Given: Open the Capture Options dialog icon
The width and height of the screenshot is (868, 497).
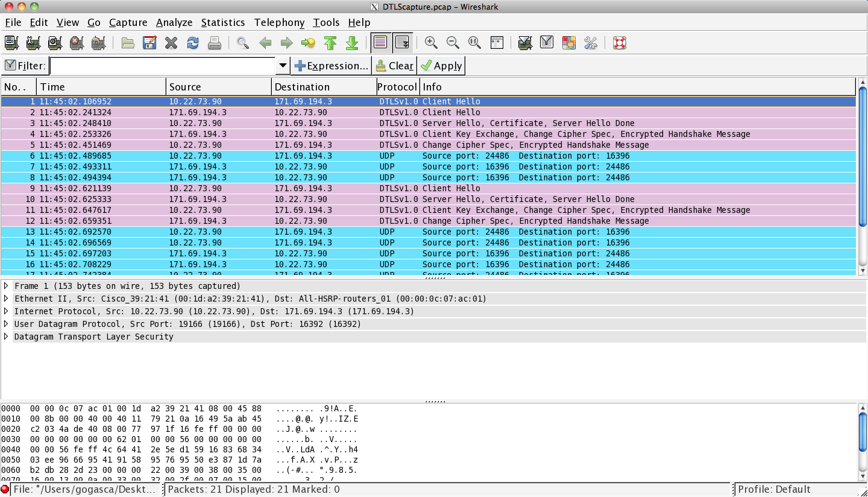Looking at the screenshot, I should pos(33,43).
